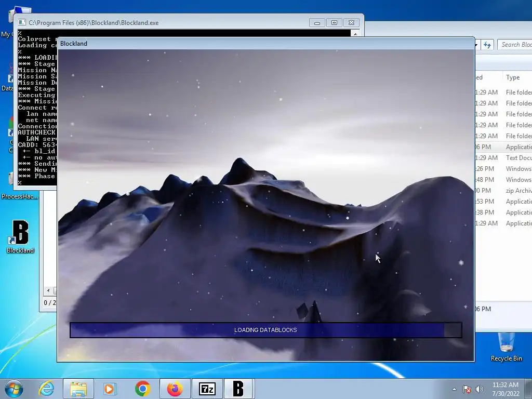Viewport: 532px width, 399px height.
Task: Open the Windows Start menu
Action: pos(14,389)
